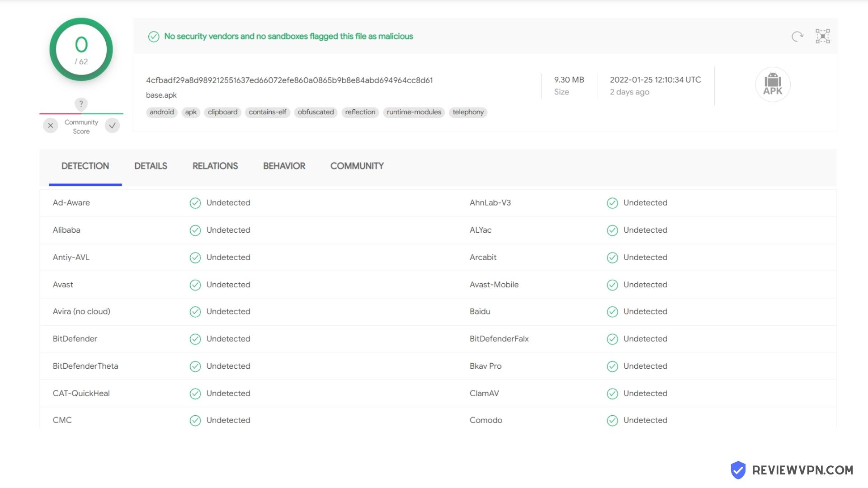Image resolution: width=868 pixels, height=488 pixels.
Task: Go to the COMMUNITY tab
Action: [357, 166]
